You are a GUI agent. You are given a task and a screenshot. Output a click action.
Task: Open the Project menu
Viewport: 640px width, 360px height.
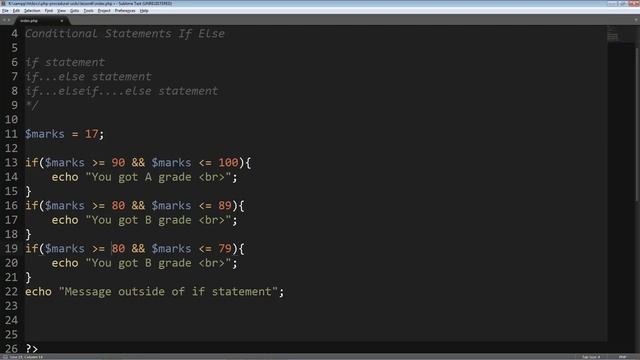(104, 11)
